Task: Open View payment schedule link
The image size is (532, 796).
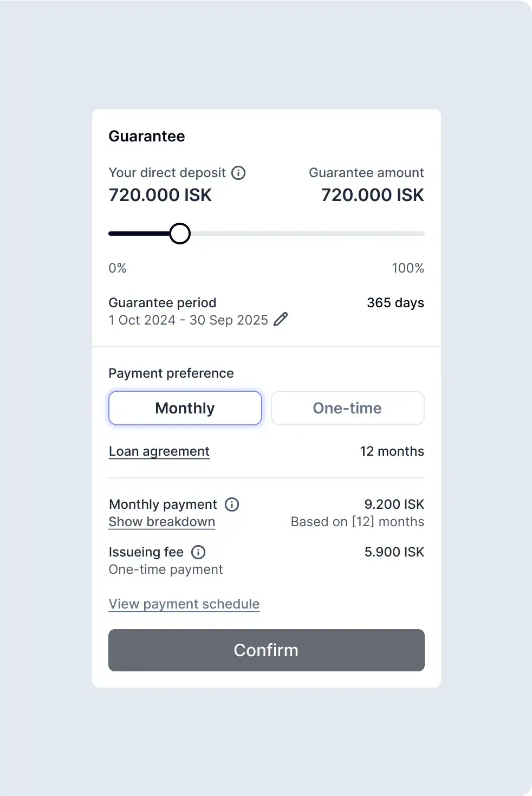Action: pos(184,604)
